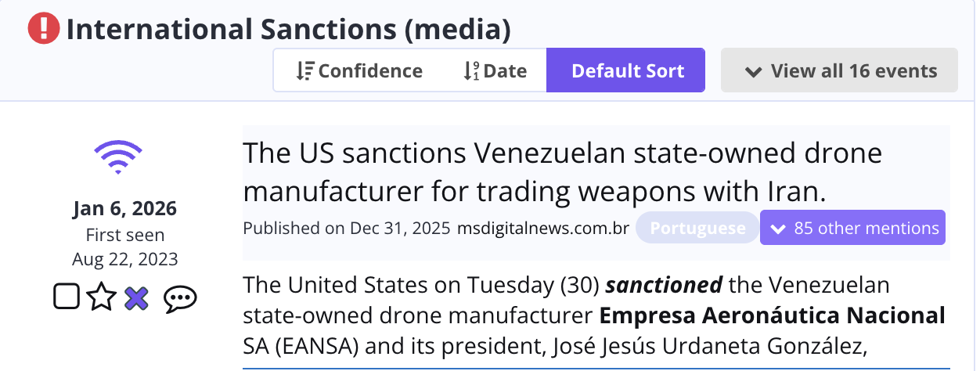Click the purple signal broadcast icon
Viewport: 980px width, 371px height.
(118, 158)
